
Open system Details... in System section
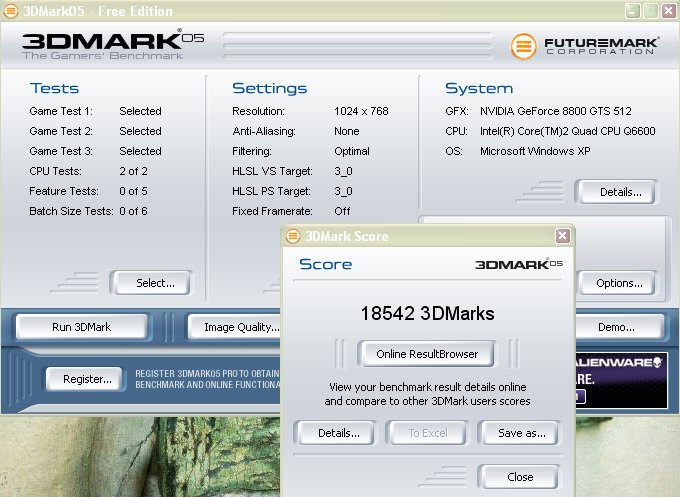click(x=617, y=192)
